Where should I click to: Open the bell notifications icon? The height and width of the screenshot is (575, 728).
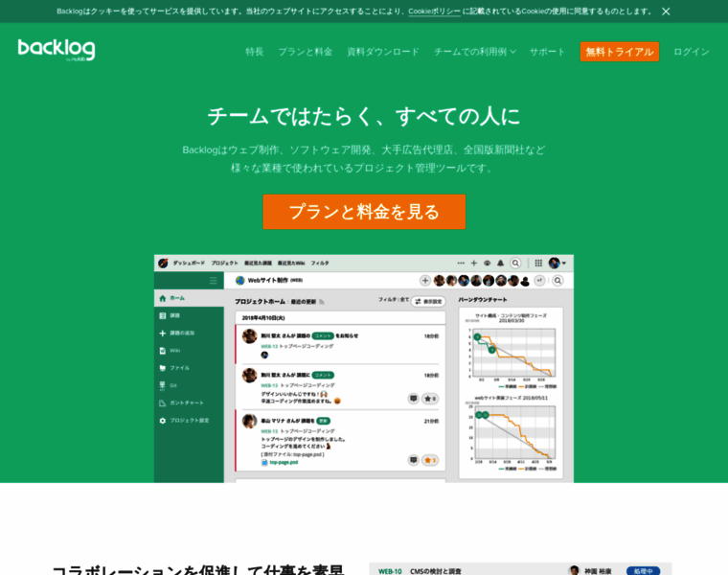pos(500,264)
